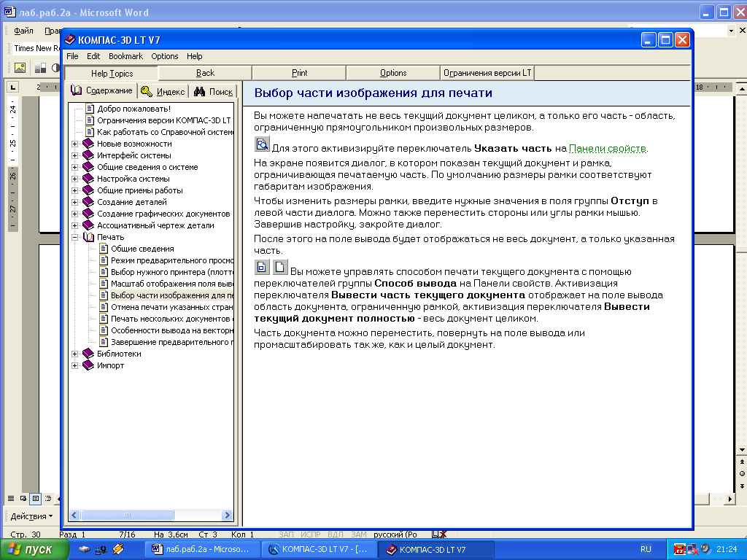Open the File menu in help window

(x=72, y=56)
